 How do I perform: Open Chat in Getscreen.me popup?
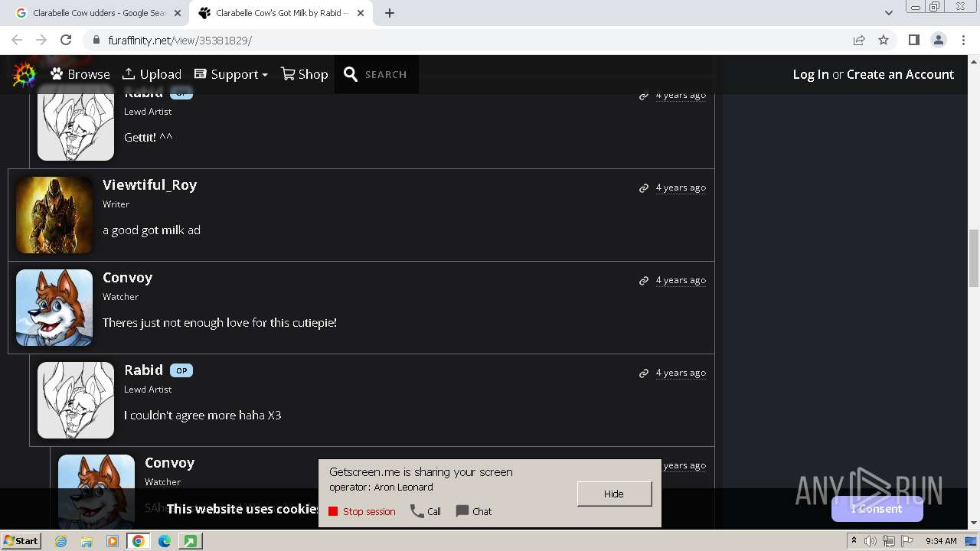474,511
